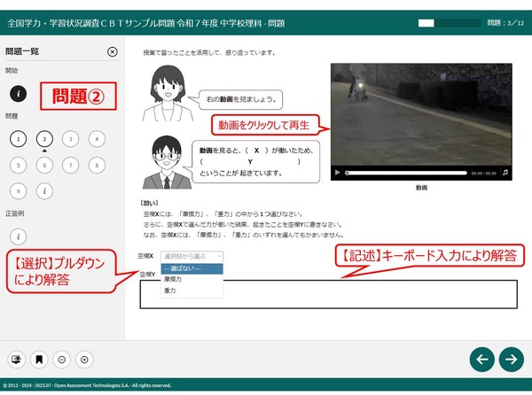The height and width of the screenshot is (395, 532).
Task: Open the black info icon under 開始
Action: pyautogui.click(x=18, y=93)
